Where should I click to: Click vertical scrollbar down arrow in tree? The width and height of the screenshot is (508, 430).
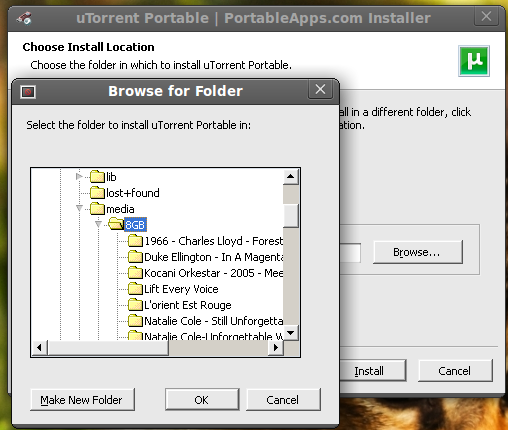click(x=291, y=333)
